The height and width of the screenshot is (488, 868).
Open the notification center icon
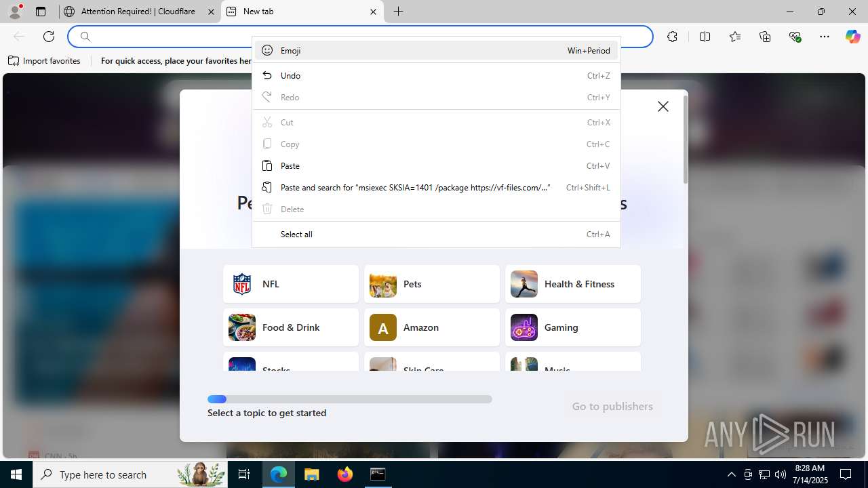pyautogui.click(x=846, y=474)
